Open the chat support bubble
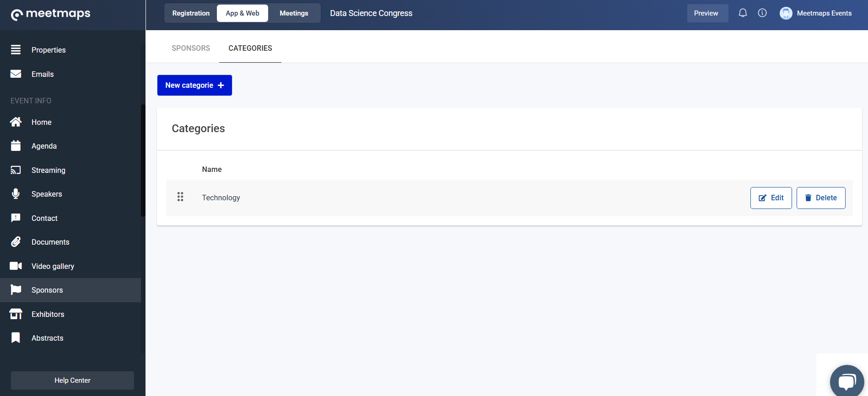868x396 pixels. (x=846, y=381)
